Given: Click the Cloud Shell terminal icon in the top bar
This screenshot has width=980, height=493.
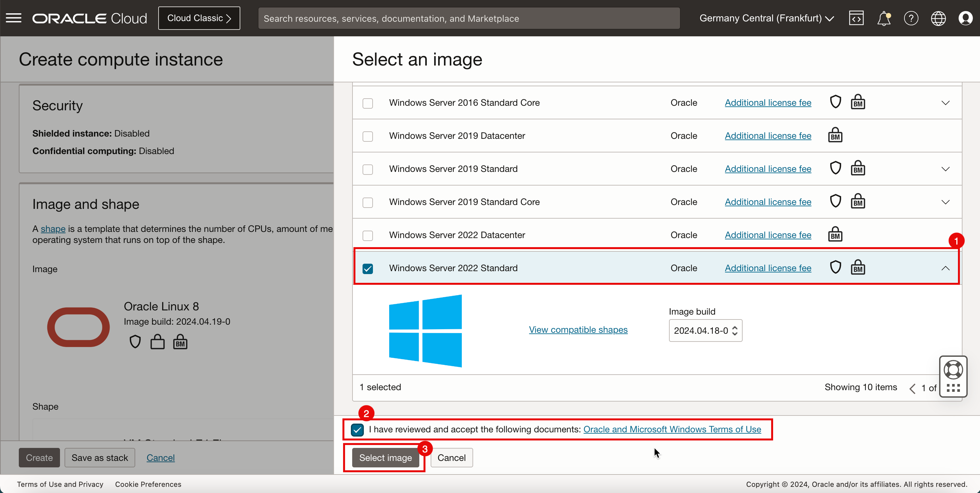Looking at the screenshot, I should [856, 18].
